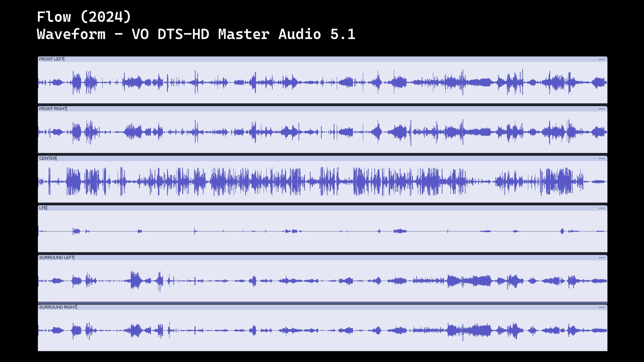
Task: Click inside the CENTER channel waveform
Action: [x=322, y=182]
